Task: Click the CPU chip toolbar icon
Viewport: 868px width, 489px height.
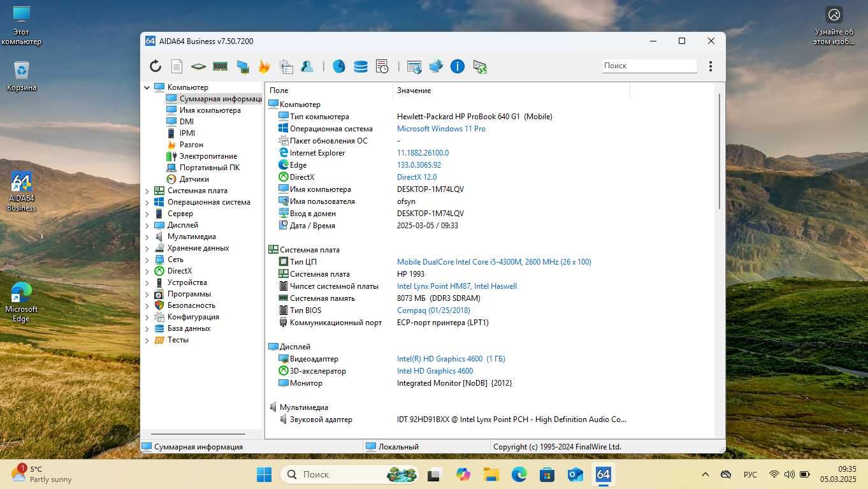Action: [x=198, y=66]
